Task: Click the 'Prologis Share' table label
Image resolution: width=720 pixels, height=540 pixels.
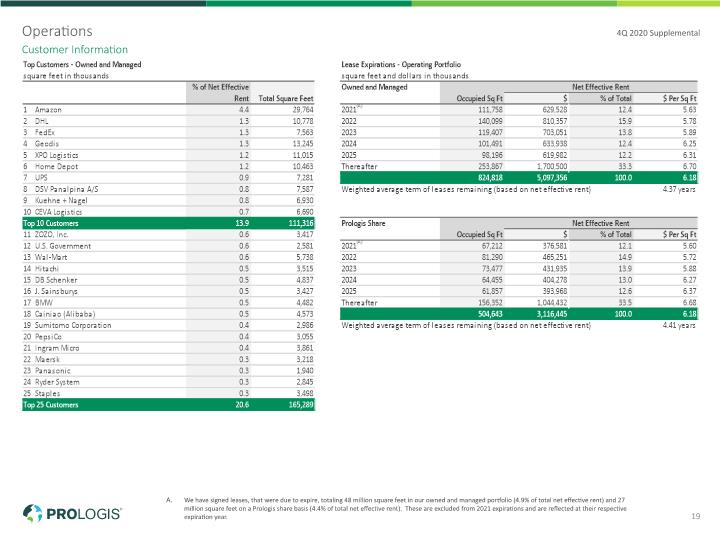Action: pyautogui.click(x=363, y=223)
